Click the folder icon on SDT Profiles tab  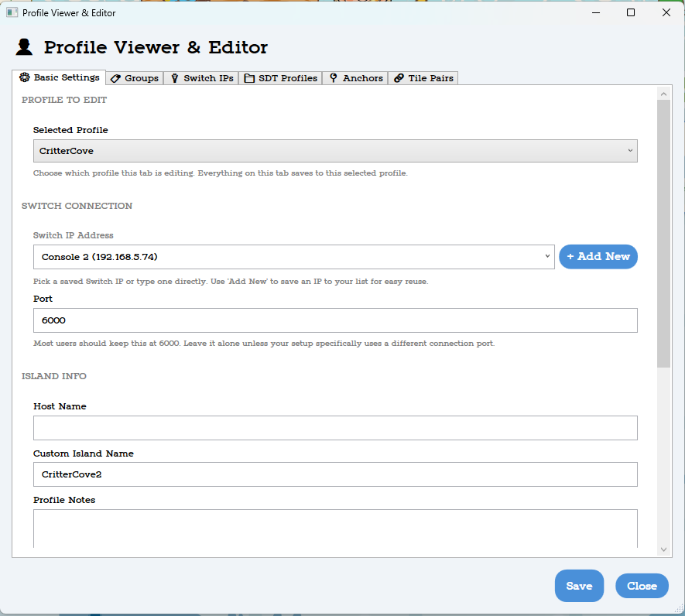pos(248,77)
